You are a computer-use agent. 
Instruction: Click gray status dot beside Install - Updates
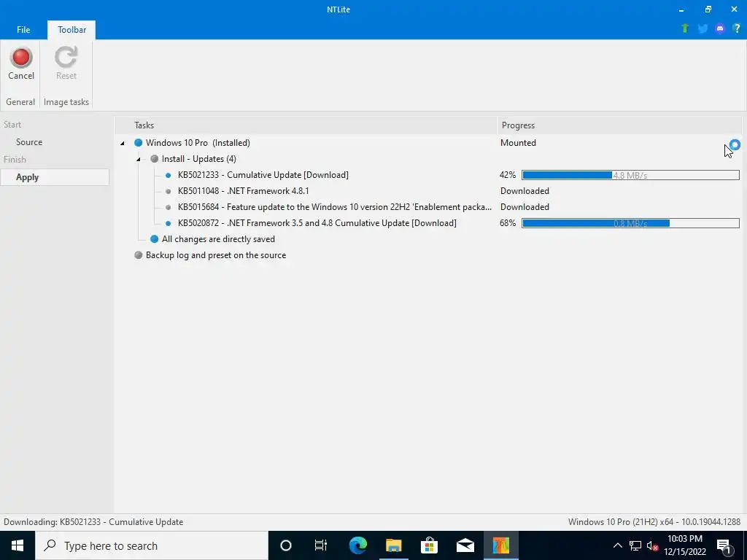[x=154, y=158]
